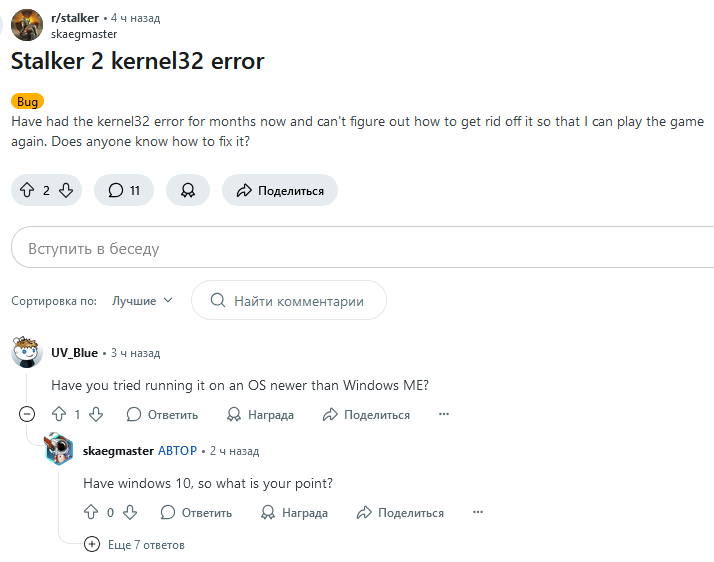This screenshot has height=562, width=714.
Task: Select the Bug flair tag
Action: pos(27,101)
